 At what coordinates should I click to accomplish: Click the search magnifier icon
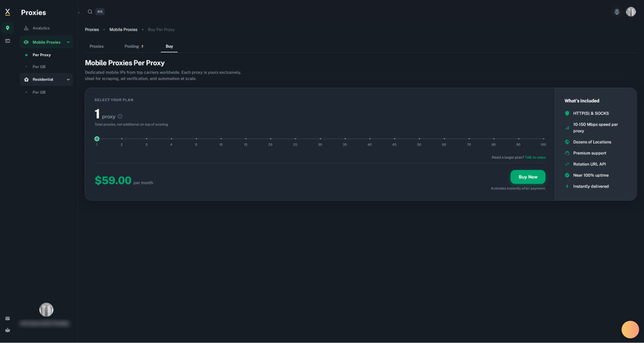point(90,12)
